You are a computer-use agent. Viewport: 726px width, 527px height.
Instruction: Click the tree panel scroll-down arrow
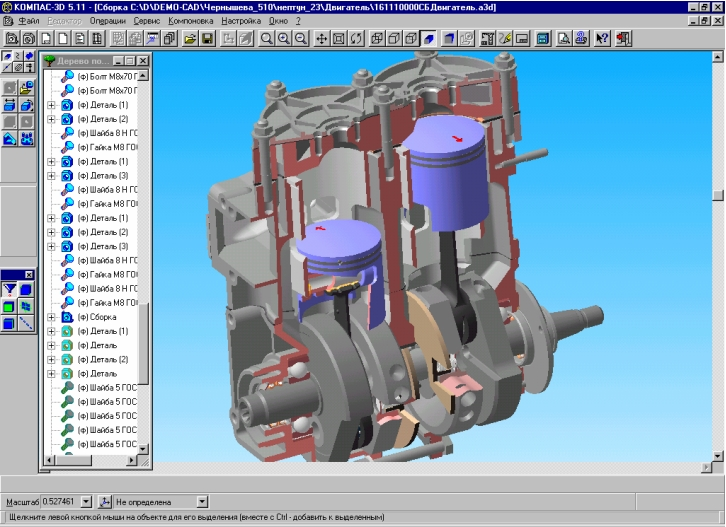[143, 449]
